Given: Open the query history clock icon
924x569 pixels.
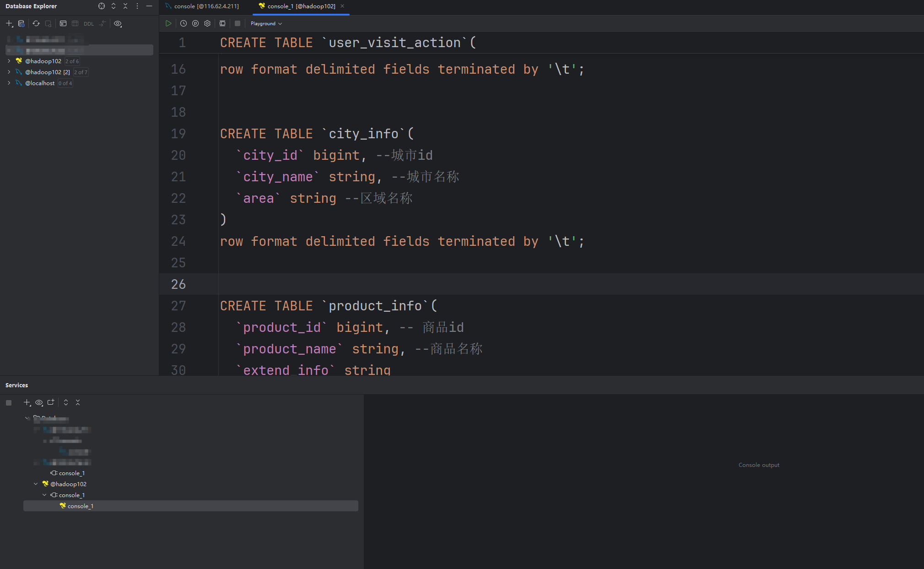Looking at the screenshot, I should tap(184, 23).
